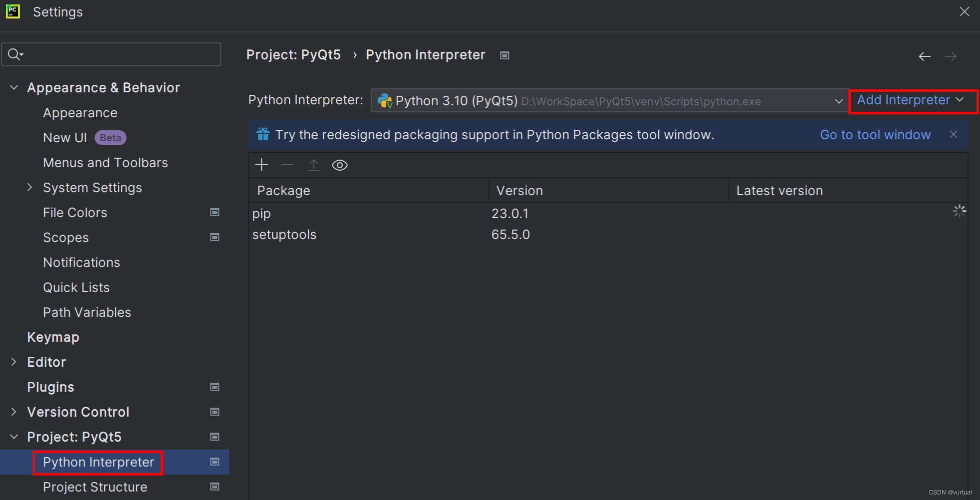
Task: Select the setuptools package row
Action: 608,235
